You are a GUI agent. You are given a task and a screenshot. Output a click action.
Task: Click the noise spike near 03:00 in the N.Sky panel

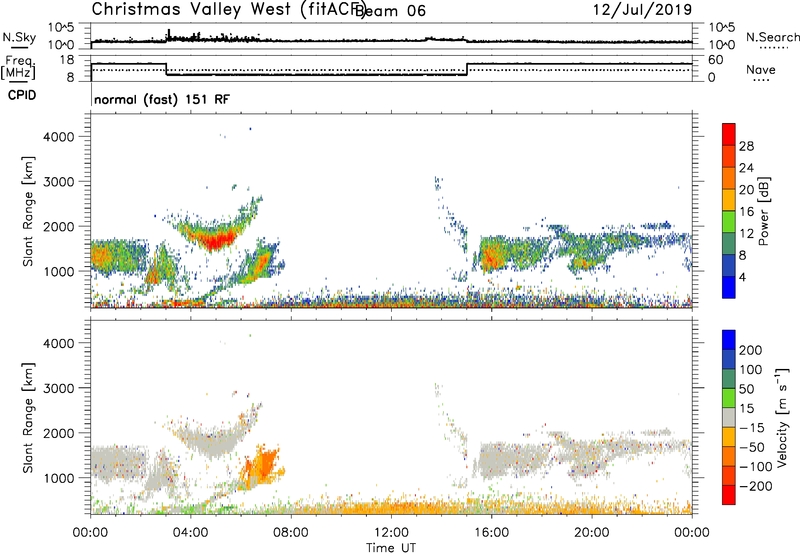tap(168, 35)
